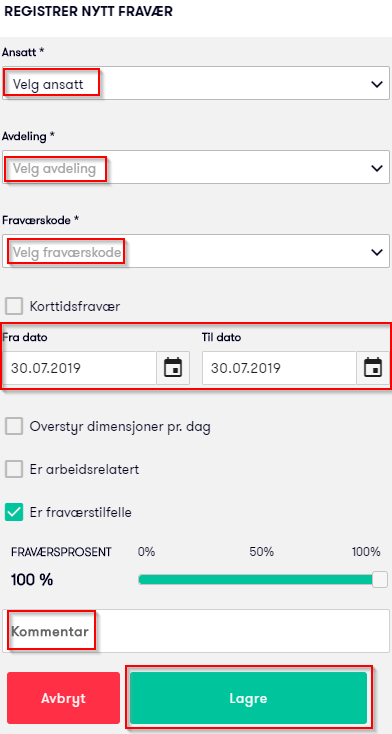Image resolution: width=392 pixels, height=734 pixels.
Task: Expand the Velg avdeling dropdown arrow
Action: pyautogui.click(x=377, y=168)
